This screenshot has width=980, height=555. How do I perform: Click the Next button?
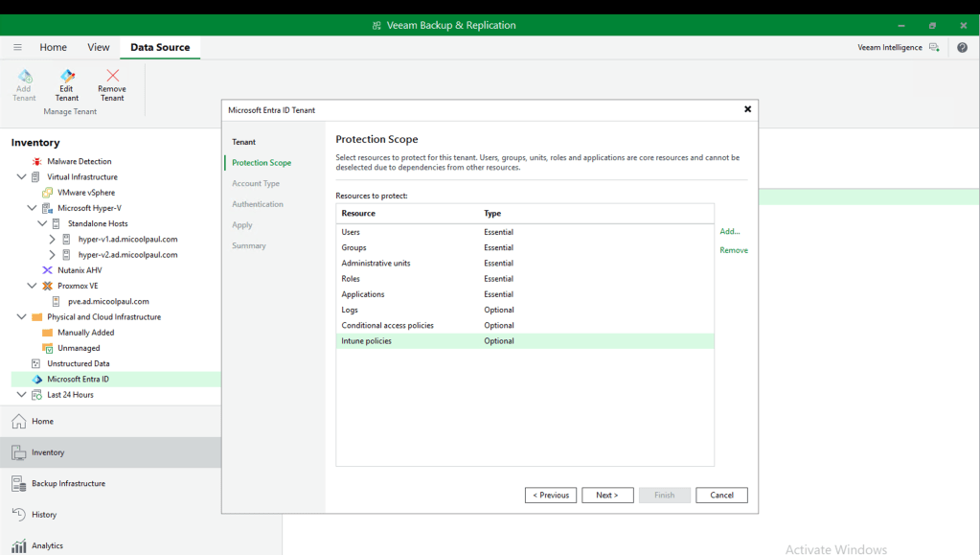[x=607, y=495]
